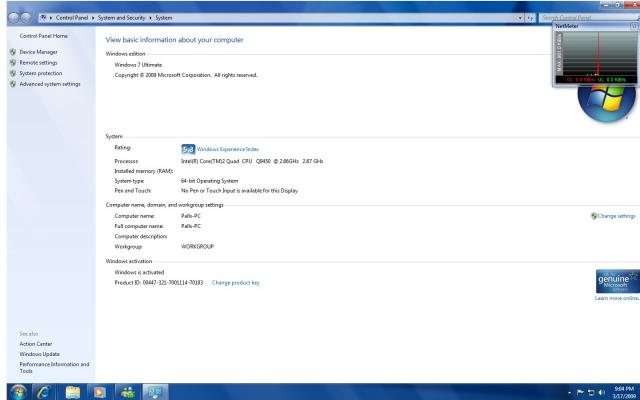Click the NetMeter gadget title

pos(567,26)
